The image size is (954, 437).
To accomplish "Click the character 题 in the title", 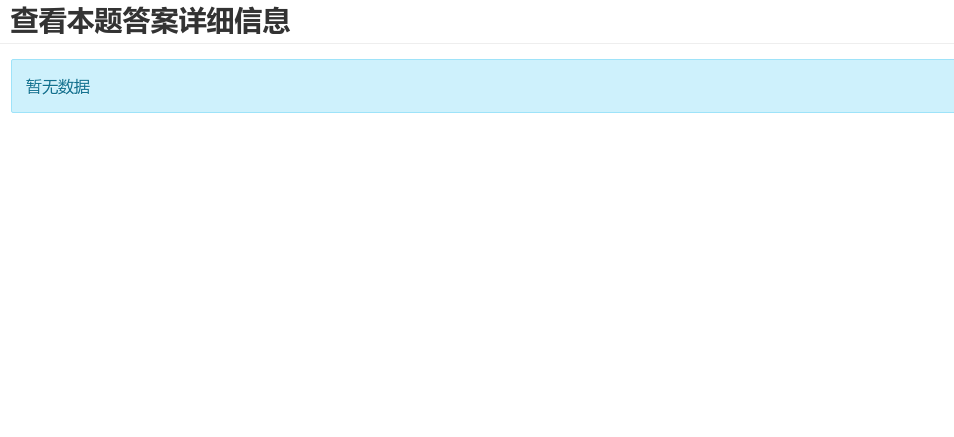I will 109,21.
